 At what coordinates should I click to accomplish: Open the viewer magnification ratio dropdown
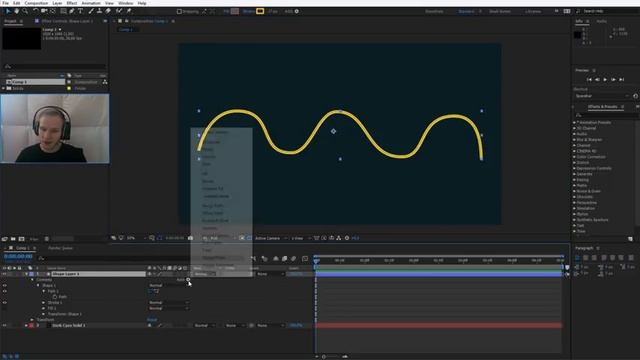(136, 238)
